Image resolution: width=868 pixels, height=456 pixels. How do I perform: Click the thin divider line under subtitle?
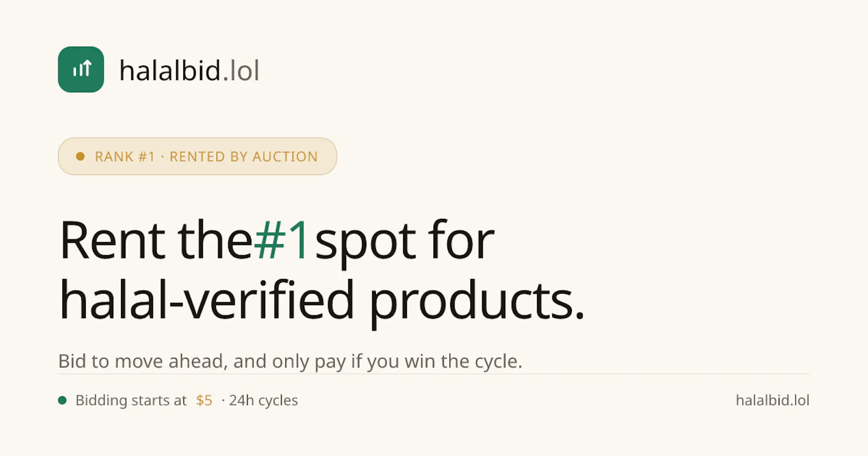[434, 374]
